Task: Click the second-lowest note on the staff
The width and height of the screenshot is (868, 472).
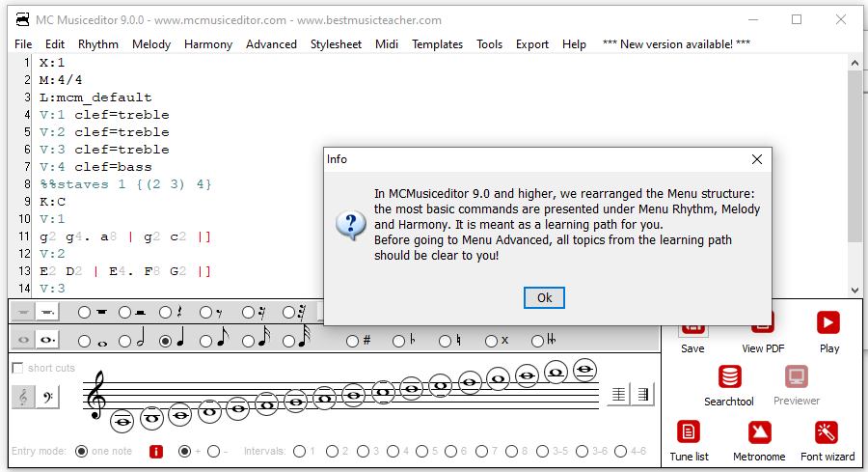Action: click(151, 419)
